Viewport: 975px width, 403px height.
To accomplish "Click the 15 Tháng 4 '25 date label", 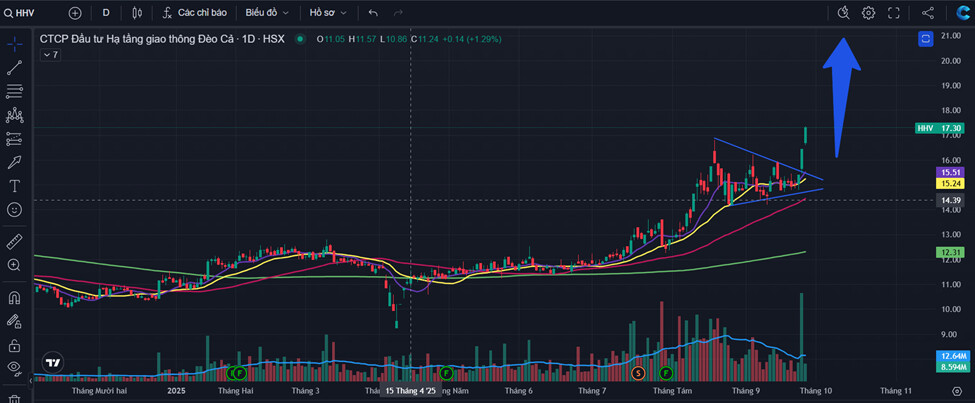I will [x=410, y=391].
